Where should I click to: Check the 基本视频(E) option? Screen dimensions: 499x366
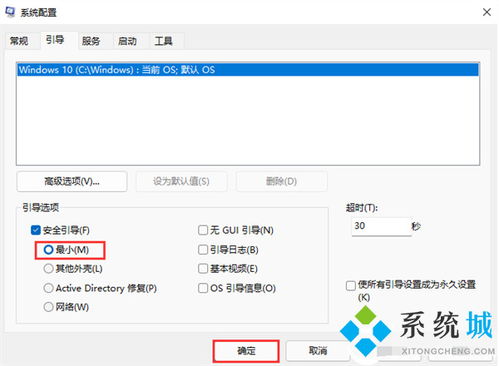[203, 269]
